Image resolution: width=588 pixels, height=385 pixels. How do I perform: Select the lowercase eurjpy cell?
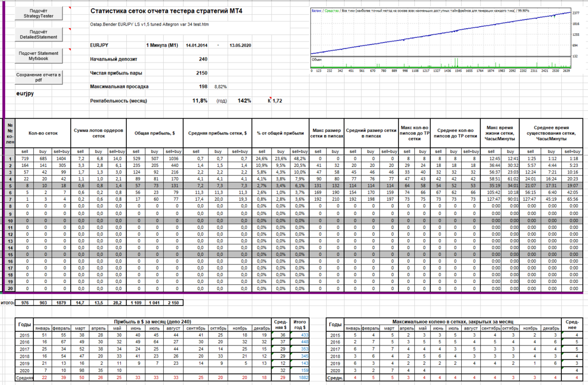coord(25,93)
